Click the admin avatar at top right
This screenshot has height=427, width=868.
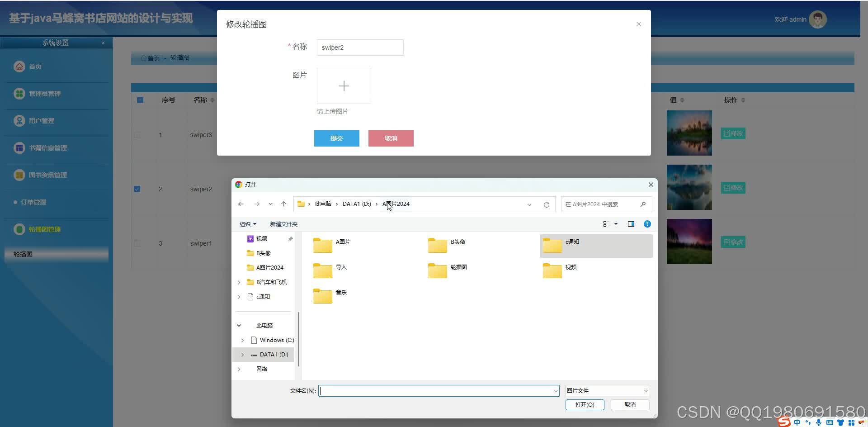817,19
